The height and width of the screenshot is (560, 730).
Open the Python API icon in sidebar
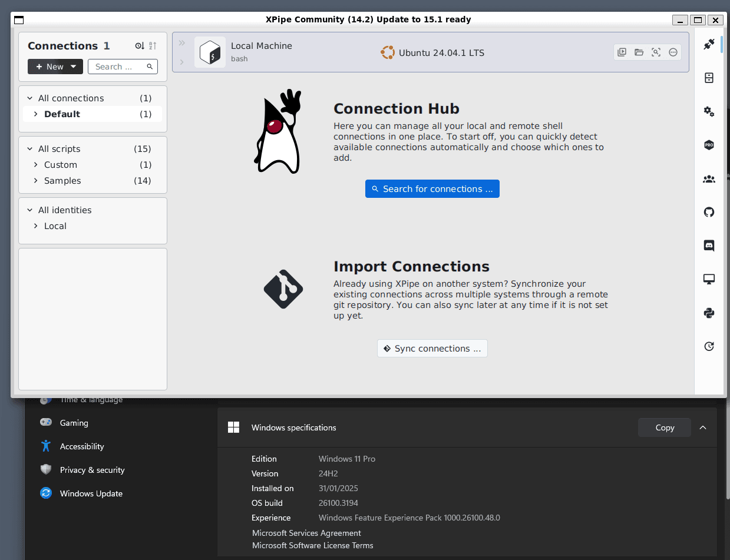click(x=709, y=313)
